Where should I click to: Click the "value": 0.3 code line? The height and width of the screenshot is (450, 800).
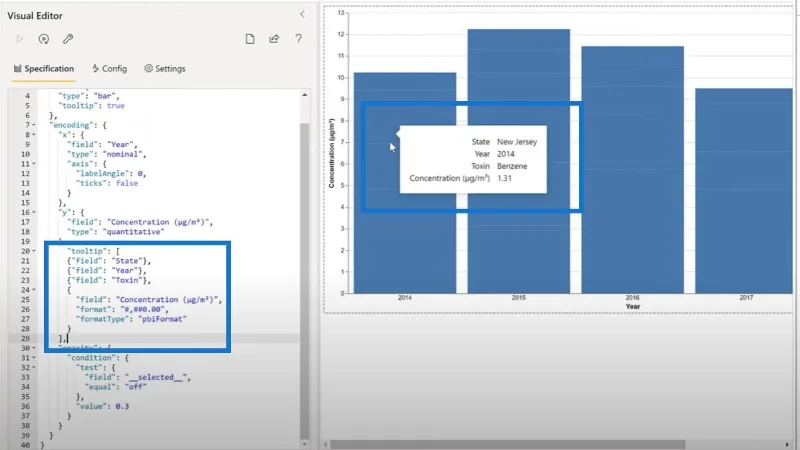103,406
